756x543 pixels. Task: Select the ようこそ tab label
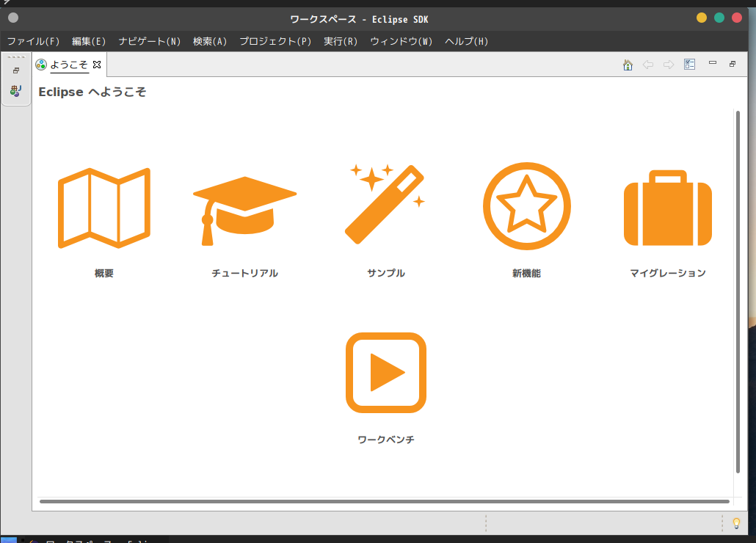tap(69, 65)
